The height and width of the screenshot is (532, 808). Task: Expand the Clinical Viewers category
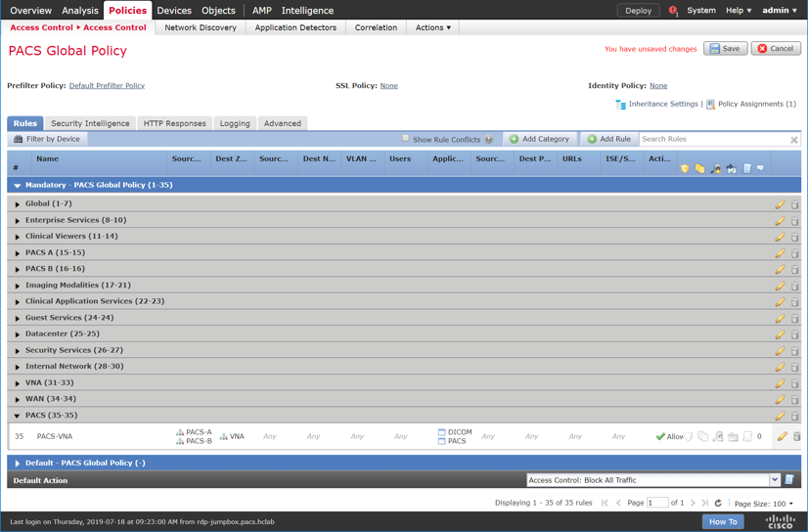point(18,237)
